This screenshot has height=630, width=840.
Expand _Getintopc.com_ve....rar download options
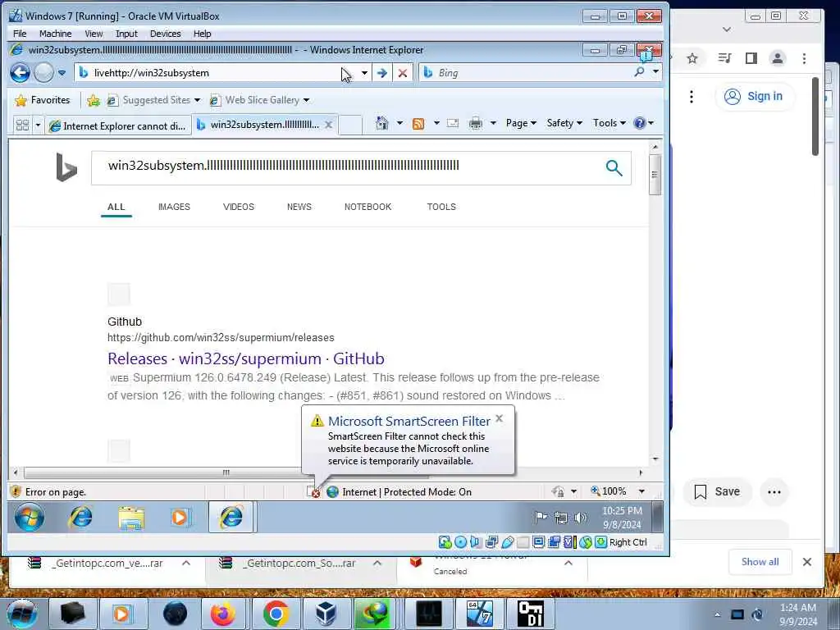pos(186,563)
